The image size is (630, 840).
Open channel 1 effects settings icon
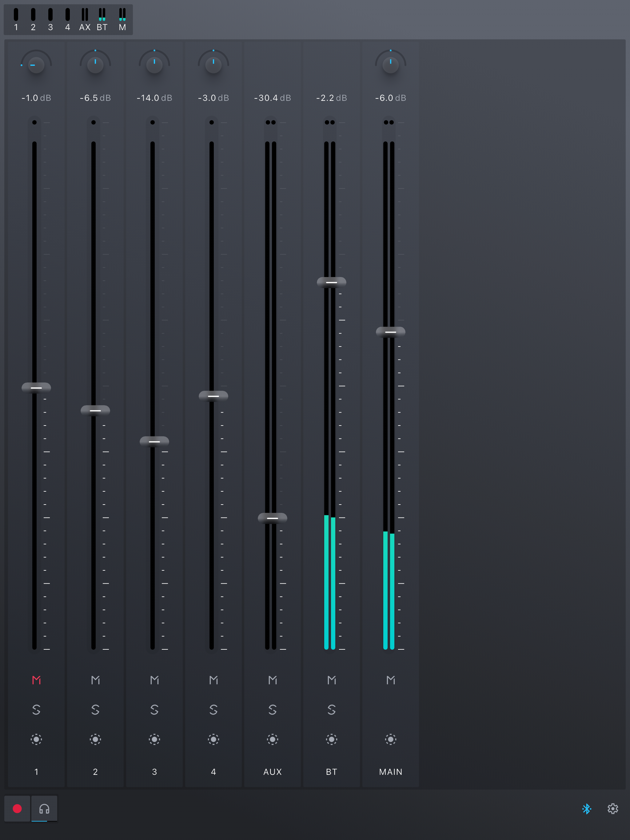[36, 739]
